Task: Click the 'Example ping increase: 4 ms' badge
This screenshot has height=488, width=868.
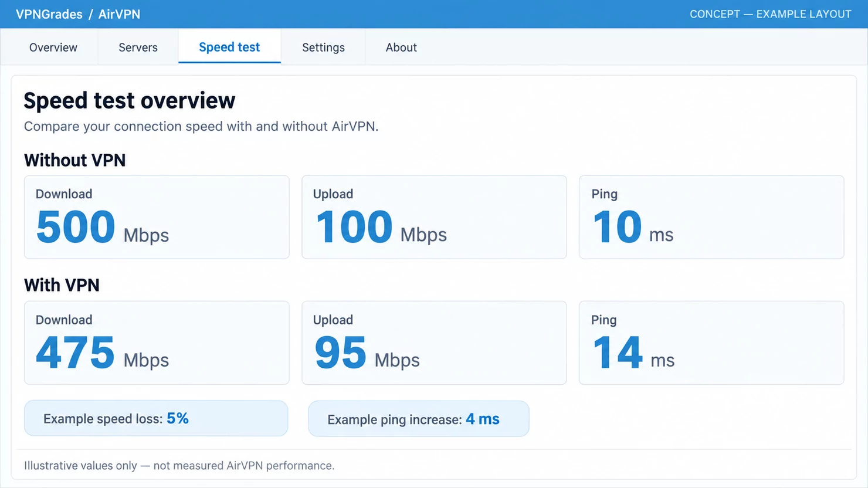Action: [419, 419]
